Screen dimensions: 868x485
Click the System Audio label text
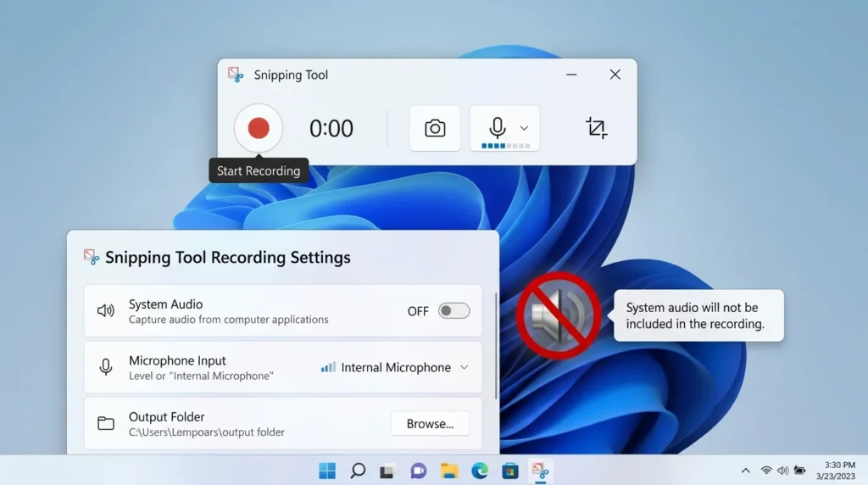point(165,304)
